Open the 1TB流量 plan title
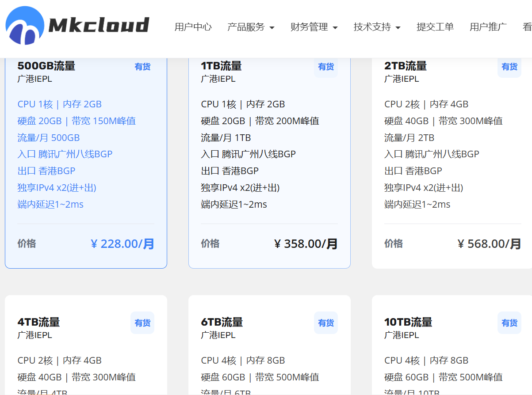Viewport: 532px width, 395px height. point(221,66)
